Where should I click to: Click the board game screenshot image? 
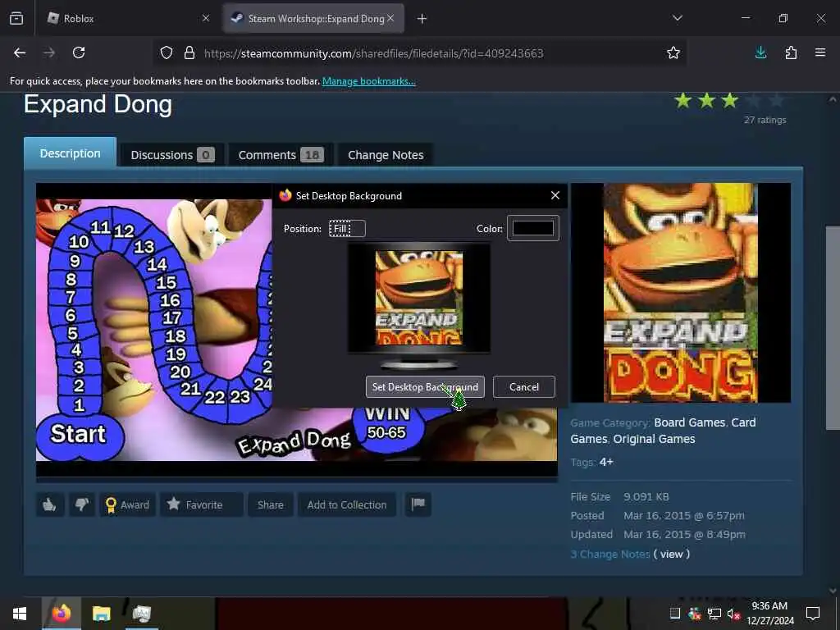(153, 330)
